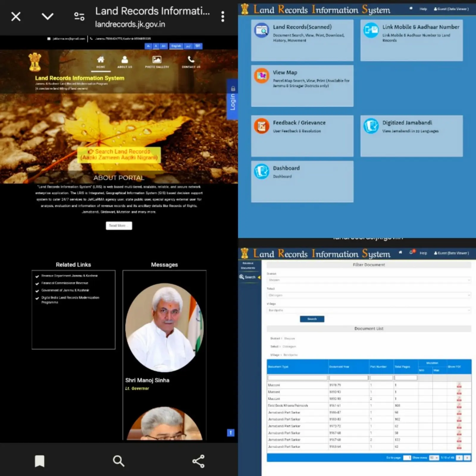The width and height of the screenshot is (476, 476).
Task: Increase the font size with A+ button
Action: pos(163,46)
